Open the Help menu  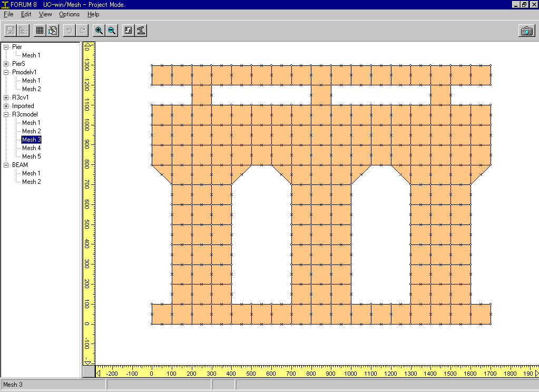coord(93,14)
